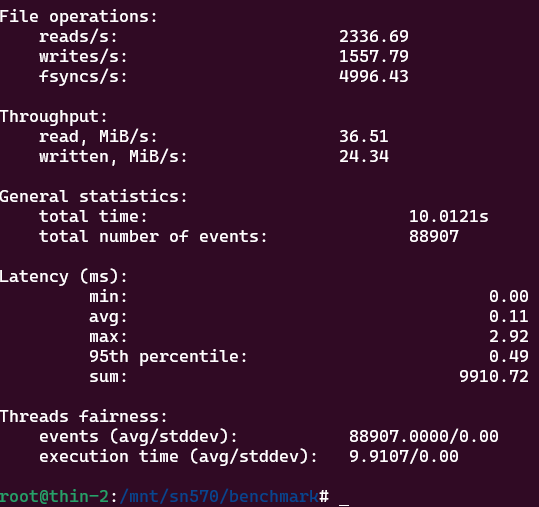
Task: Click the read MiB/s value 36.51
Action: point(364,136)
